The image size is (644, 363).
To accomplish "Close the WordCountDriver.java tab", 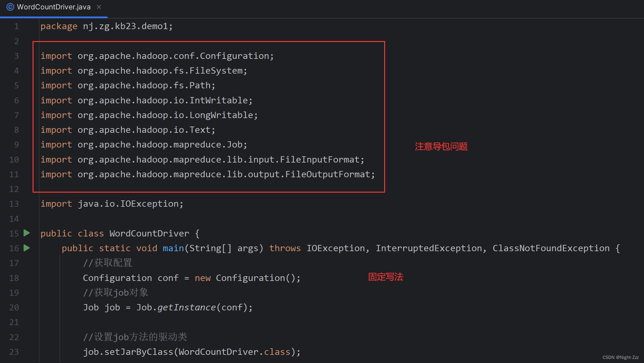I will 99,7.
